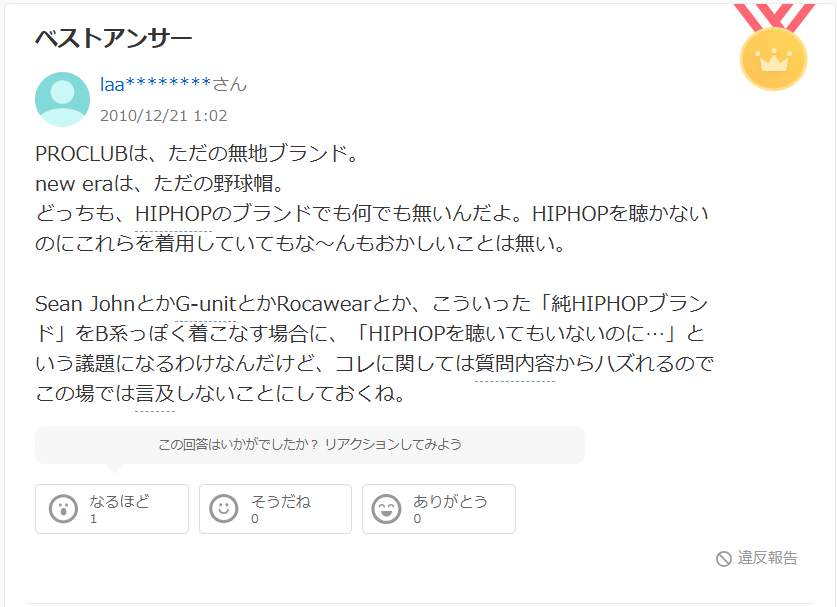Report violation via 違反報告 link
Image resolution: width=837 pixels, height=607 pixels.
[x=767, y=558]
